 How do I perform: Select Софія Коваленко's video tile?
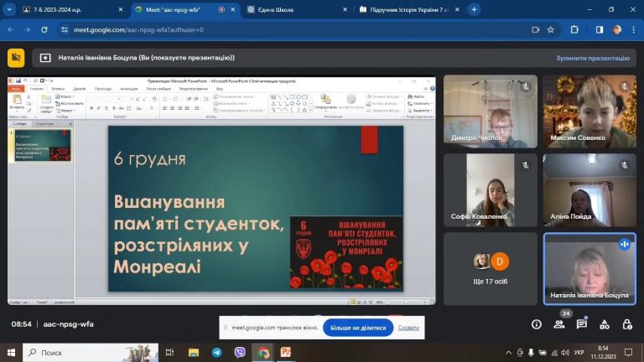(x=490, y=190)
